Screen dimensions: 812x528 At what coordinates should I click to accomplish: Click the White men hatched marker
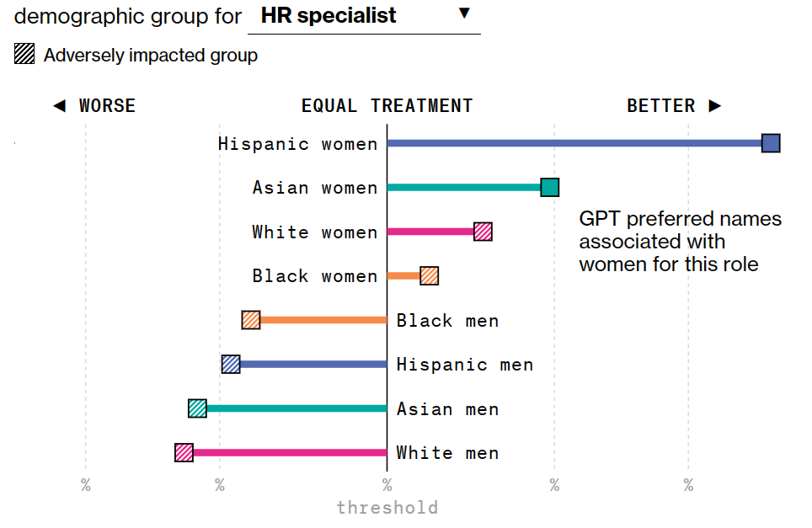pos(184,452)
